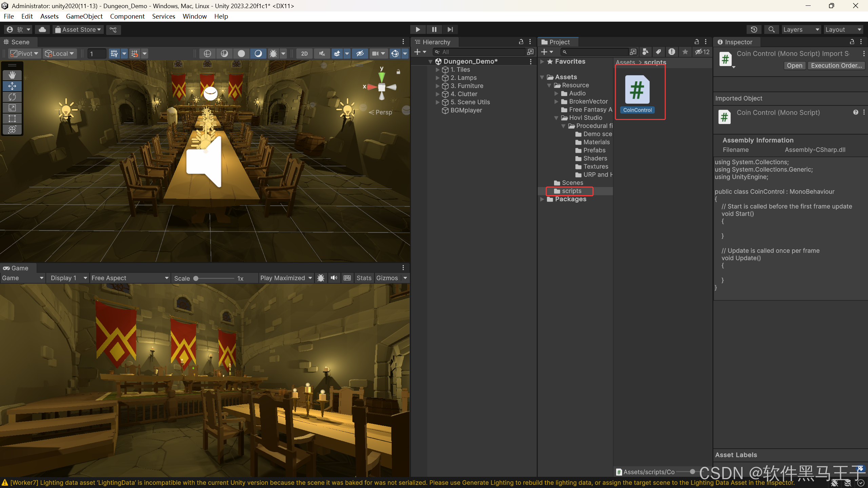Open the Layers dropdown
Screen dimensions: 868x488
click(x=801, y=29)
